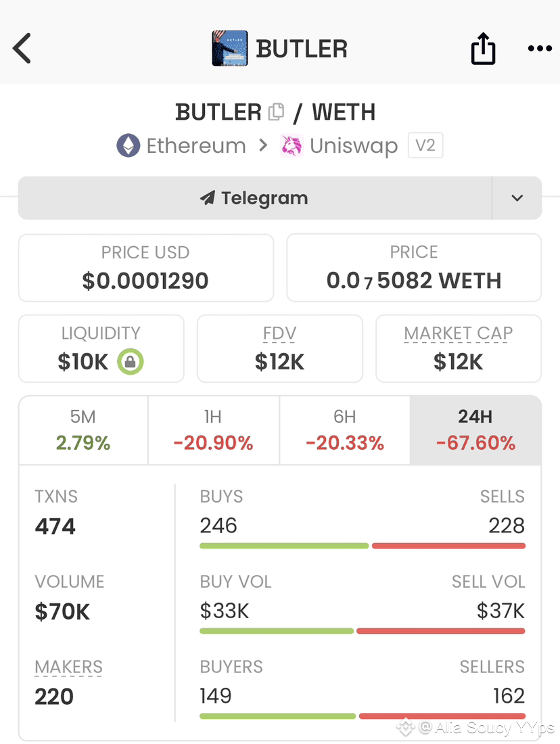Tap the share icon

coord(482,48)
